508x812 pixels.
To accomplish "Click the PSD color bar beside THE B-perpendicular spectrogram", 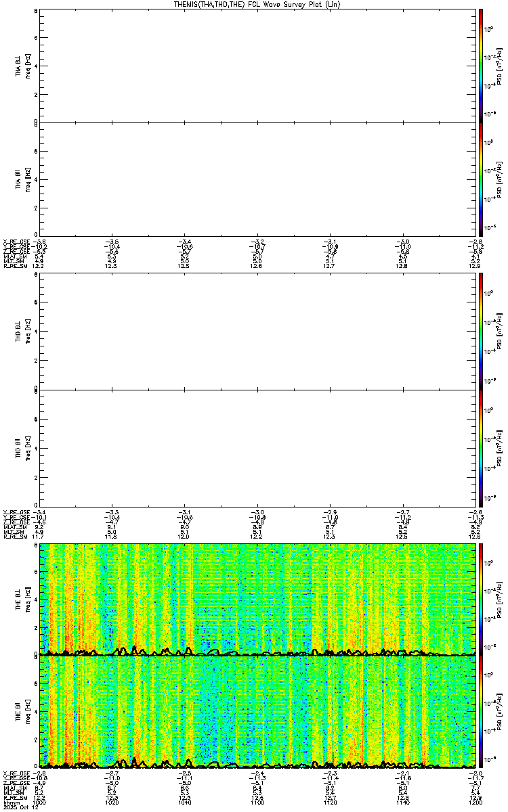I will pos(481,599).
